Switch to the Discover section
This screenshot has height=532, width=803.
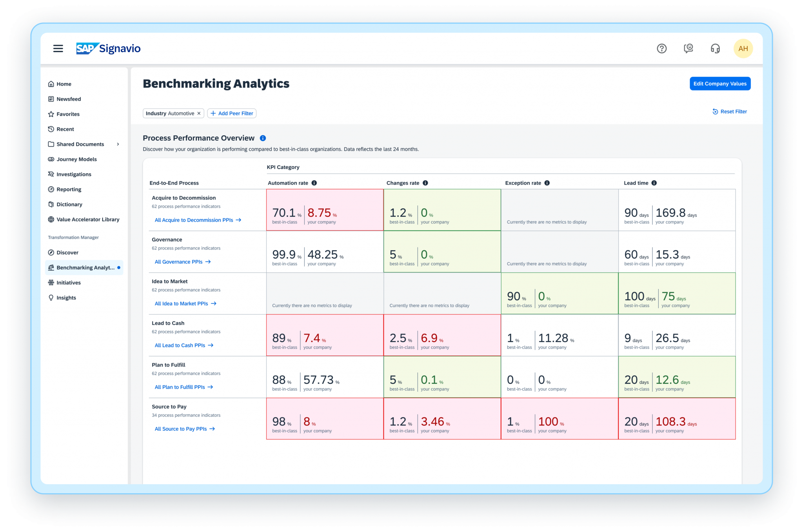[67, 252]
